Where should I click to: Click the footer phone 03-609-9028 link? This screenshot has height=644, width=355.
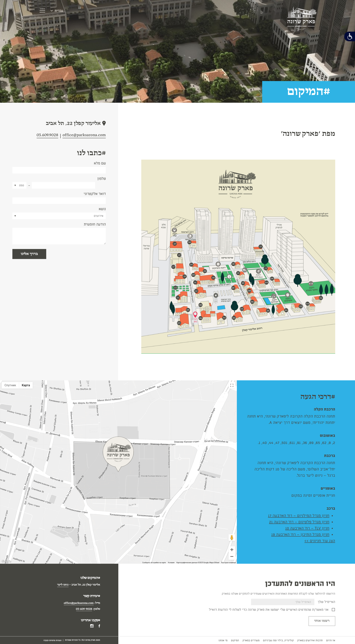click(x=84, y=609)
